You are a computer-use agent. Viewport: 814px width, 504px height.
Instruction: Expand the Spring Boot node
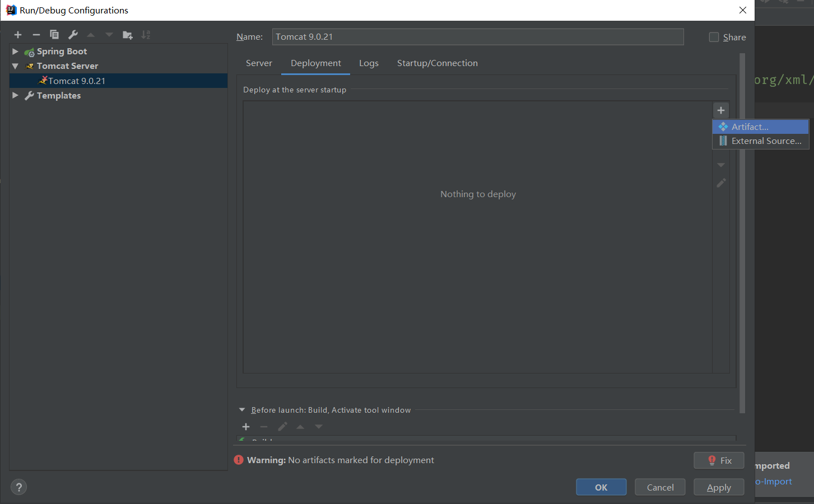15,51
